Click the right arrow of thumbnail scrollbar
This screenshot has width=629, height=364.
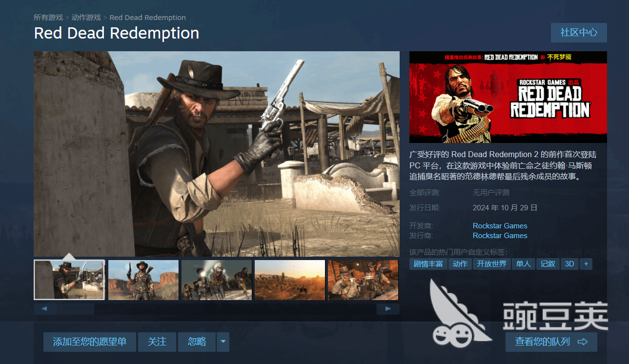coord(388,309)
